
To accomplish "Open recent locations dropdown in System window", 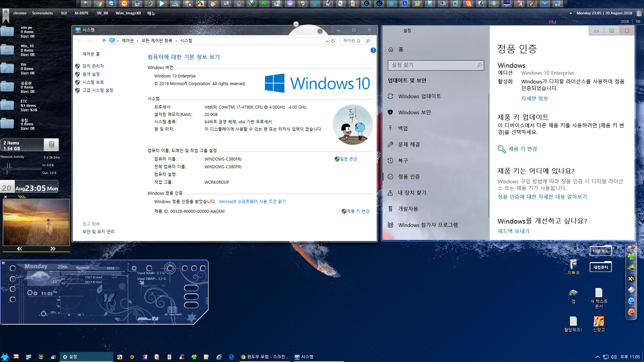I will [97, 41].
